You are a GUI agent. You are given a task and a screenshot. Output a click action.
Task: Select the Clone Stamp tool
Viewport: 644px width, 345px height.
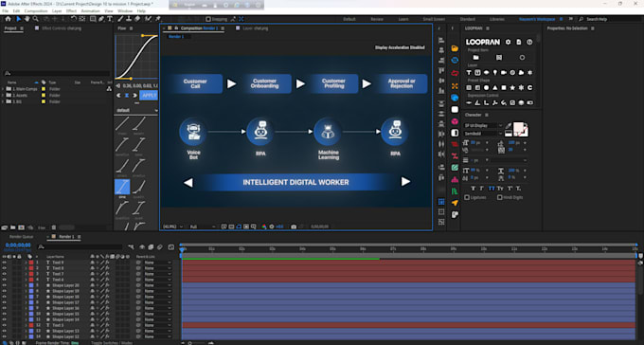129,19
